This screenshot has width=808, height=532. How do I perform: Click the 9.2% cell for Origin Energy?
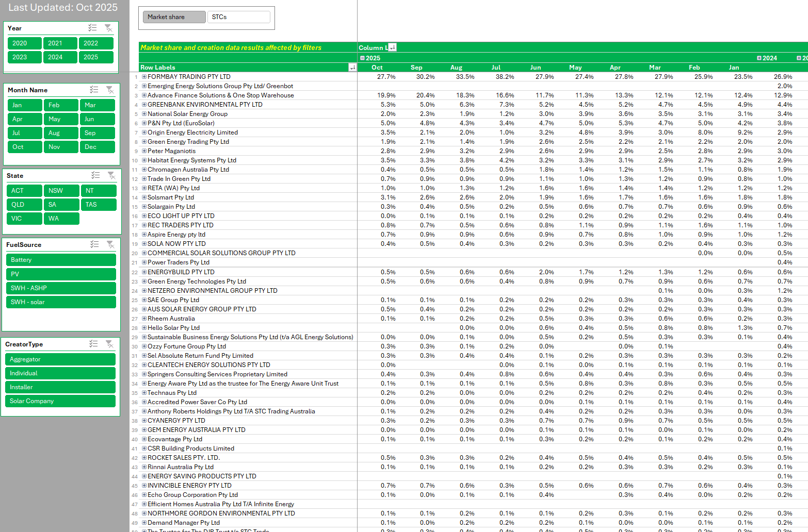pyautogui.click(x=745, y=132)
